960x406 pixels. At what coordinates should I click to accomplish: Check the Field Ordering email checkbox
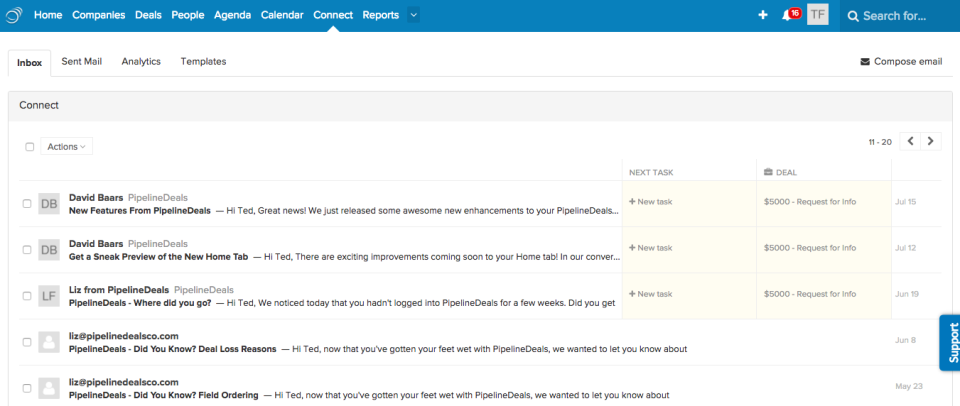[27, 388]
